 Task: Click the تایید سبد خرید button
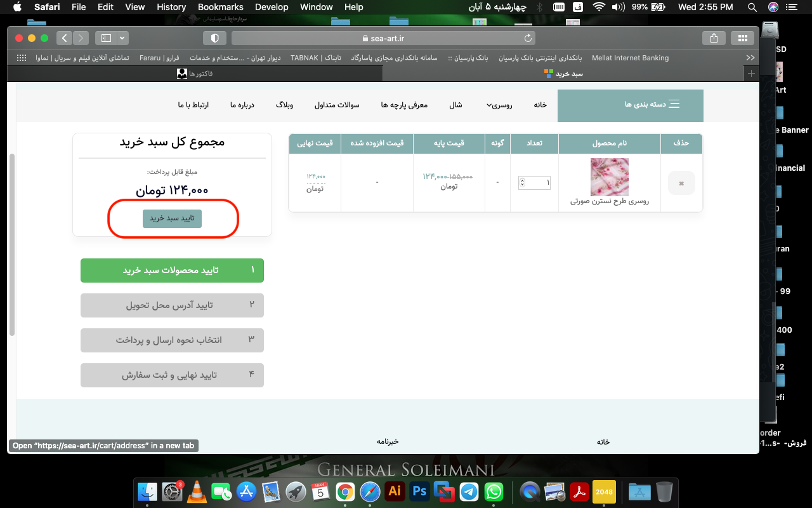click(x=172, y=218)
